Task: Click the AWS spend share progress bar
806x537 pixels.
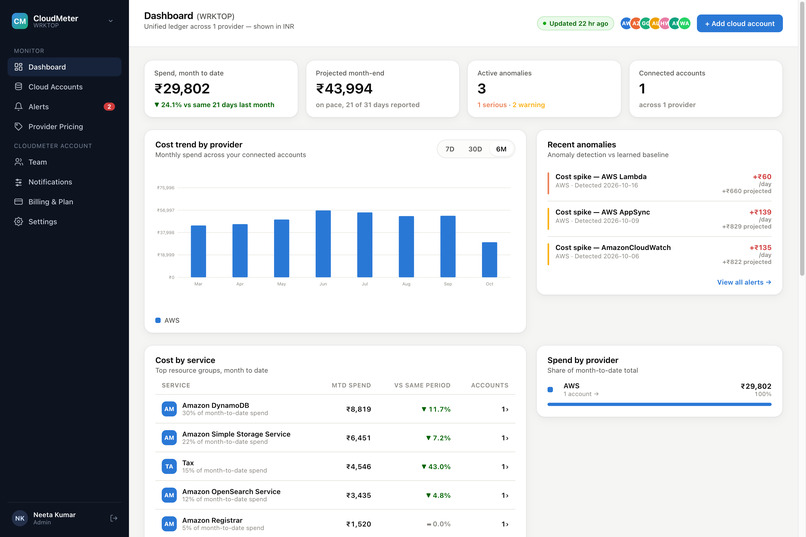Action: point(660,404)
